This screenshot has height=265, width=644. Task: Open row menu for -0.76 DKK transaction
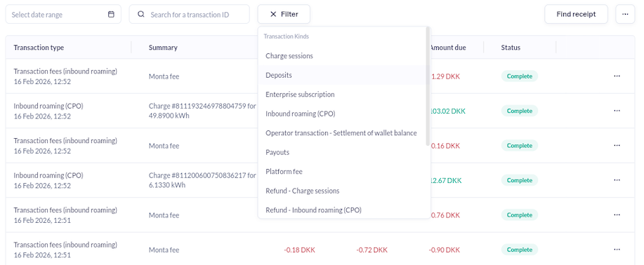tap(617, 215)
